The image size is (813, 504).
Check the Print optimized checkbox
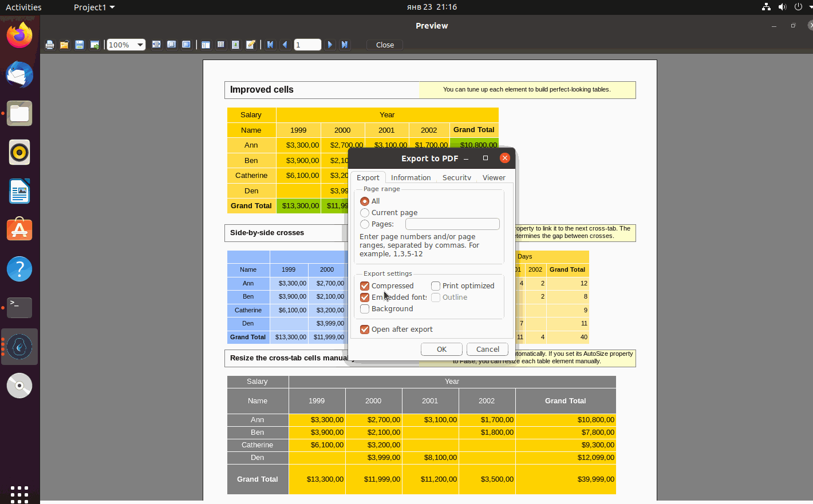[x=436, y=286]
